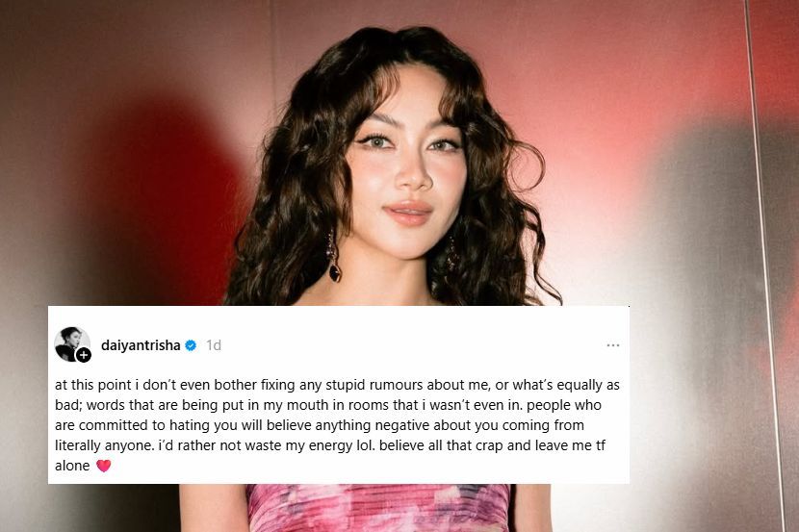799x532 pixels.
Task: Tap the plus follow icon on avatar
Action: coord(84,355)
